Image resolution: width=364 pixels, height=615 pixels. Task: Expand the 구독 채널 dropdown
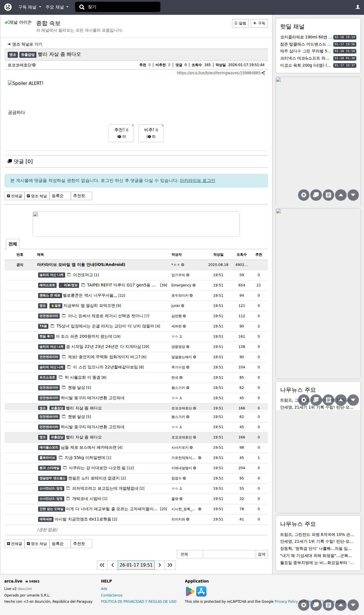pyautogui.click(x=30, y=7)
